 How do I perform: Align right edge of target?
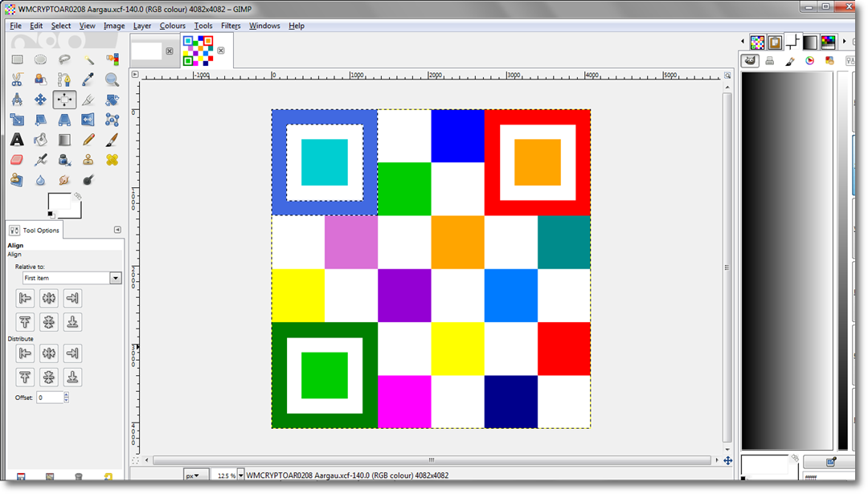click(72, 299)
